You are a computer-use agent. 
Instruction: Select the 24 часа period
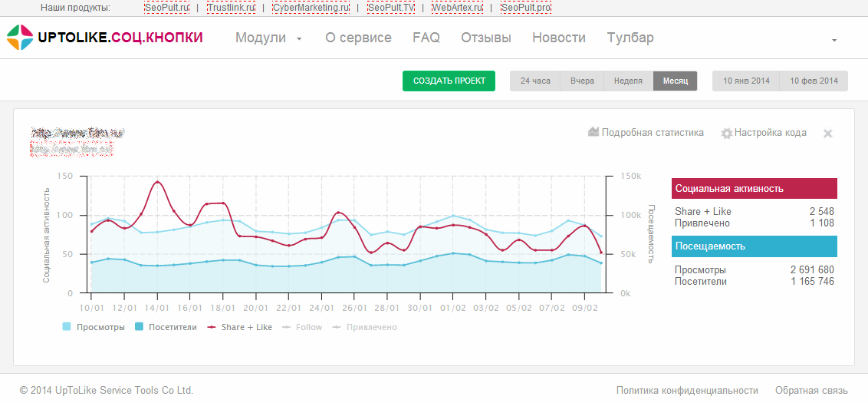535,81
